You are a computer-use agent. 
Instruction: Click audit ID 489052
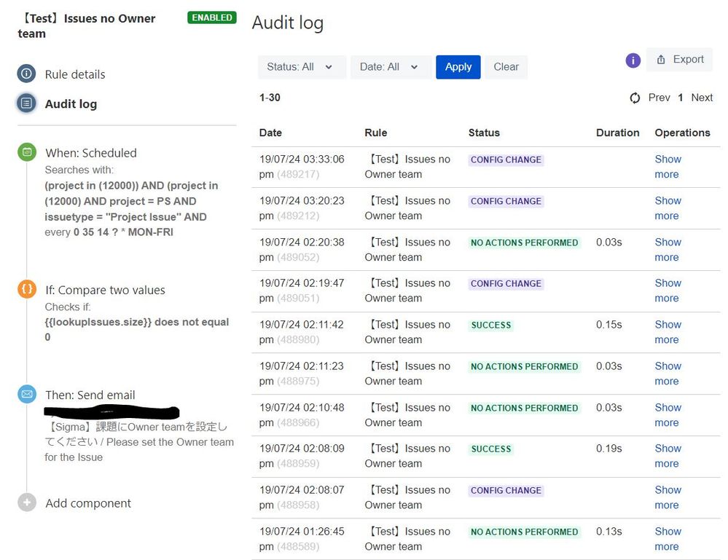pyautogui.click(x=298, y=258)
